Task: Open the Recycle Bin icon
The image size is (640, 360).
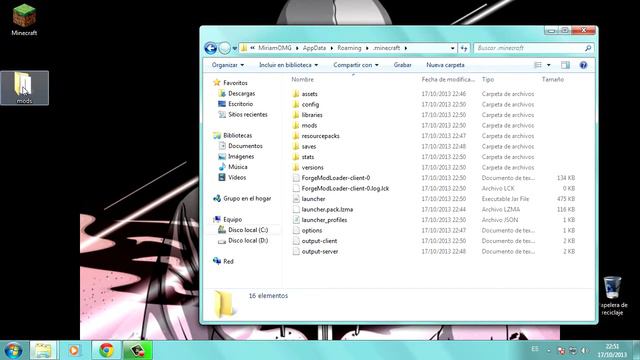Action: pyautogui.click(x=613, y=296)
